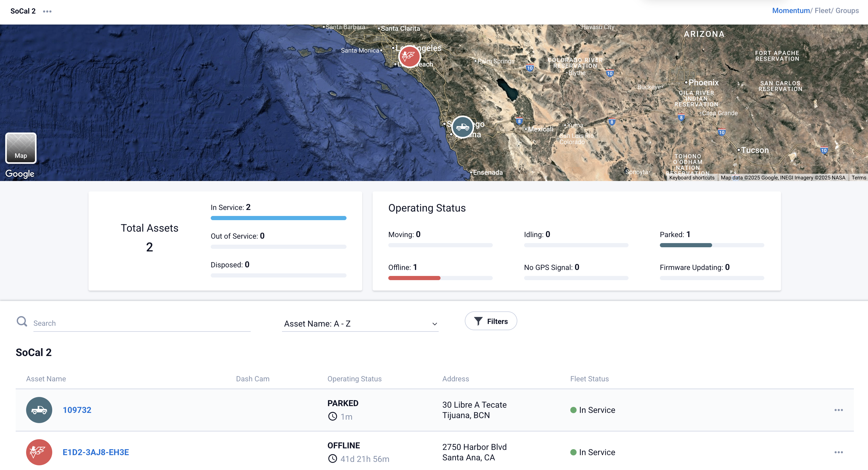
Task: Open the asset 109732 link
Action: pyautogui.click(x=77, y=410)
